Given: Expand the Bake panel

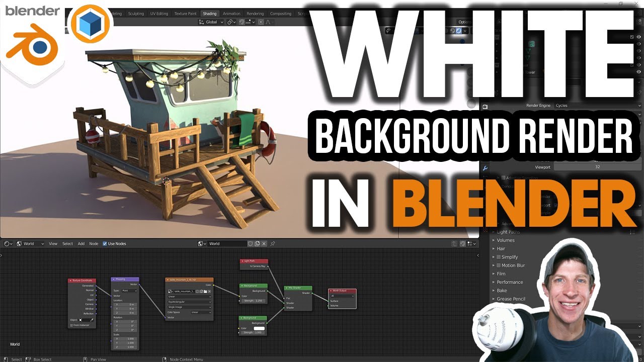Looking at the screenshot, I should coord(502,291).
